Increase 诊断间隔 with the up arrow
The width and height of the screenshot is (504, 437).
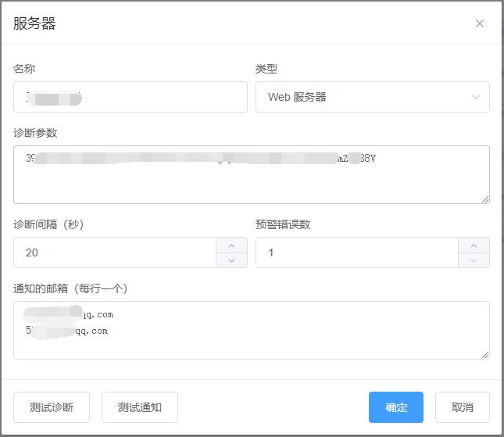click(231, 245)
